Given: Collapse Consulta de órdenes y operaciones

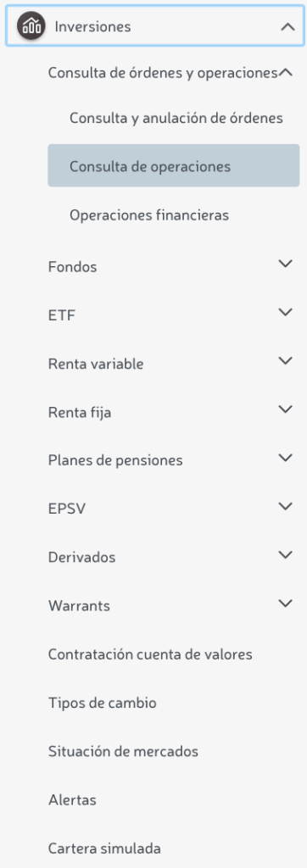Looking at the screenshot, I should [x=286, y=72].
